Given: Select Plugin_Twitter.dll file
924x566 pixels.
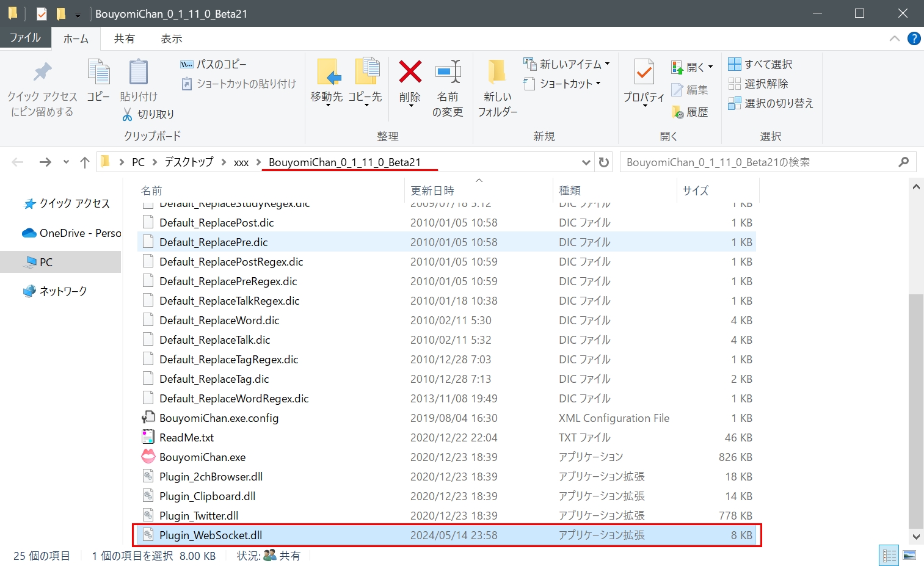Looking at the screenshot, I should pyautogui.click(x=447, y=515).
